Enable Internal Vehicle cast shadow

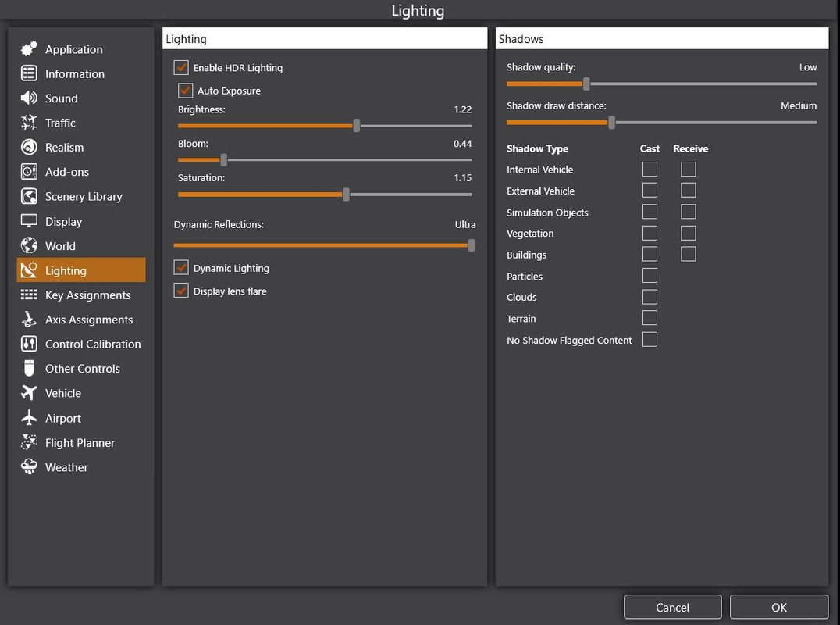(650, 170)
